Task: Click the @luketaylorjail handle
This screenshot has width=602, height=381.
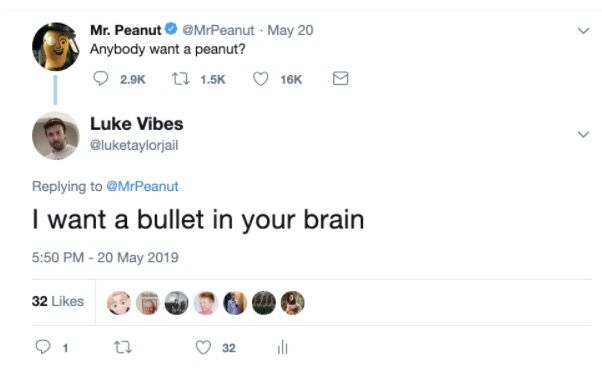Action: click(x=134, y=145)
